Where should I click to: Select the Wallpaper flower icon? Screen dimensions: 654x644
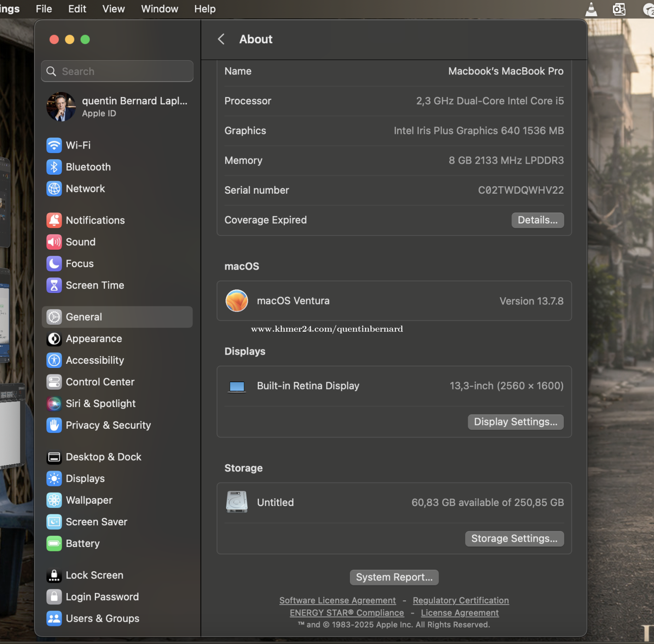coord(54,500)
